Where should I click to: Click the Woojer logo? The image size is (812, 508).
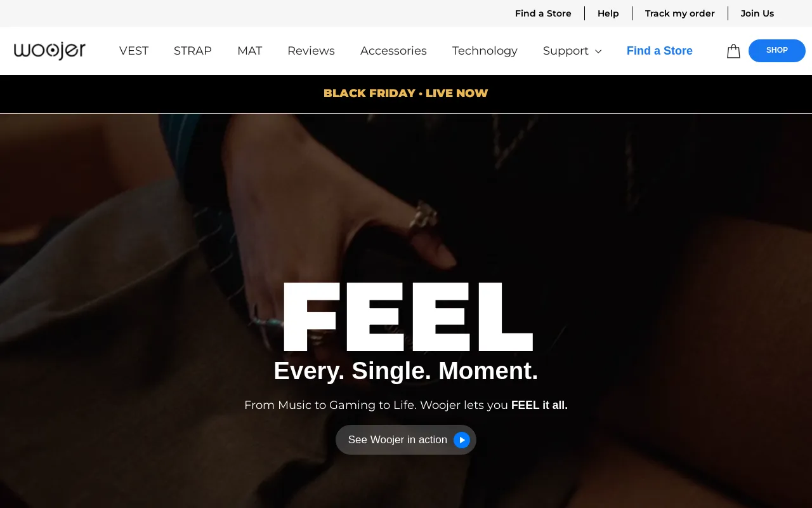click(x=49, y=51)
